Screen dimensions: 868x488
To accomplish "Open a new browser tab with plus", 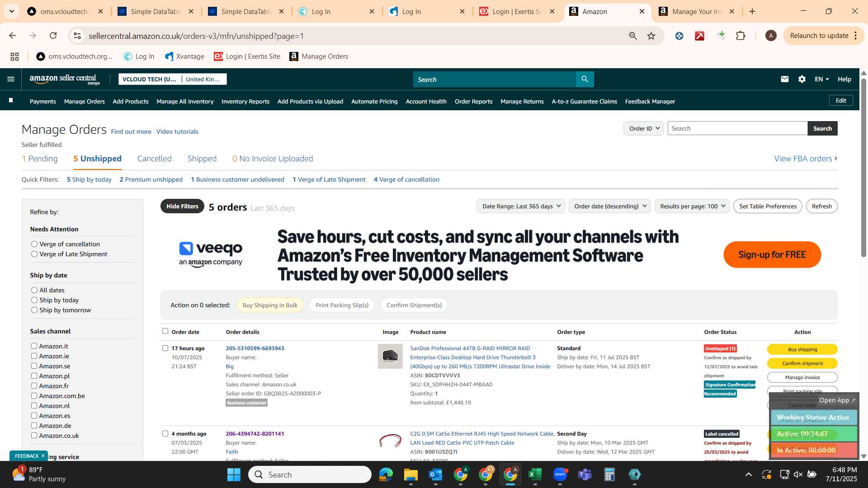I will click(x=752, y=11).
